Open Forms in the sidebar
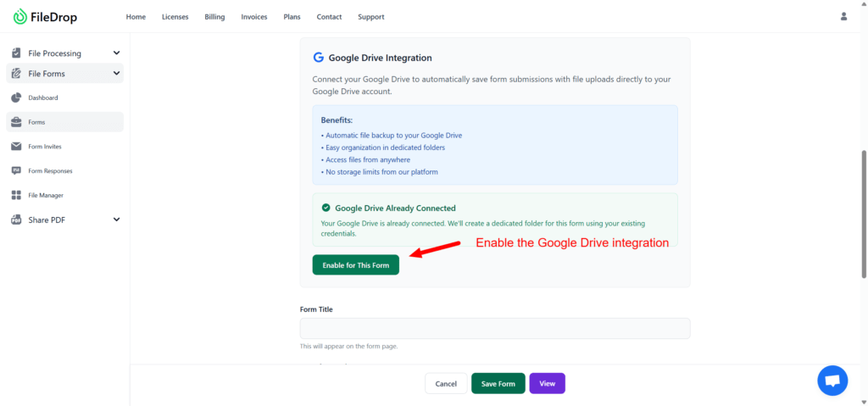This screenshot has height=406, width=868. coord(64,122)
